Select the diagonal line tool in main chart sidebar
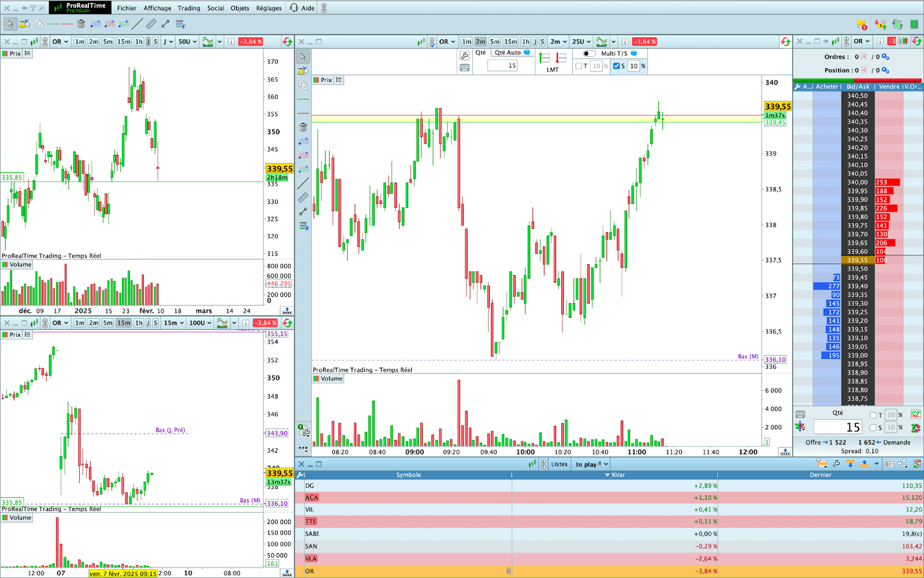This screenshot has width=924, height=578. point(303,183)
